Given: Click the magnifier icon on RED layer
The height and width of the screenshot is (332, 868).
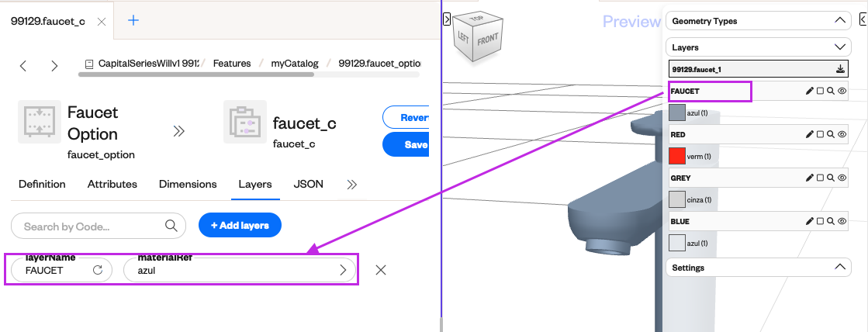Looking at the screenshot, I should pos(830,134).
